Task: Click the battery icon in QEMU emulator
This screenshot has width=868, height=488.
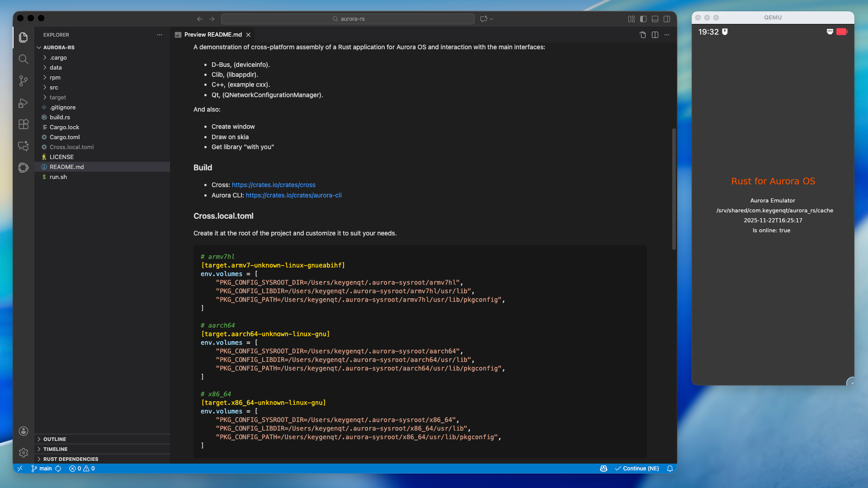Action: pyautogui.click(x=842, y=32)
